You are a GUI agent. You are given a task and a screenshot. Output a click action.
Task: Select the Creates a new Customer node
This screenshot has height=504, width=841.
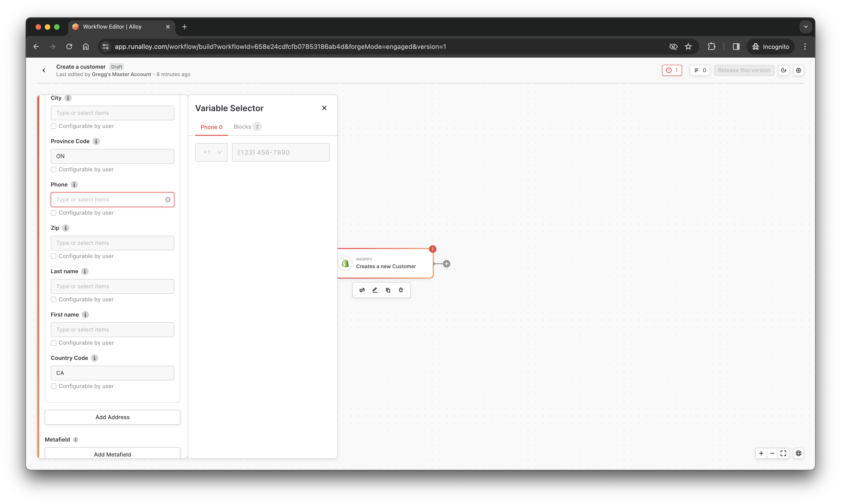(385, 264)
